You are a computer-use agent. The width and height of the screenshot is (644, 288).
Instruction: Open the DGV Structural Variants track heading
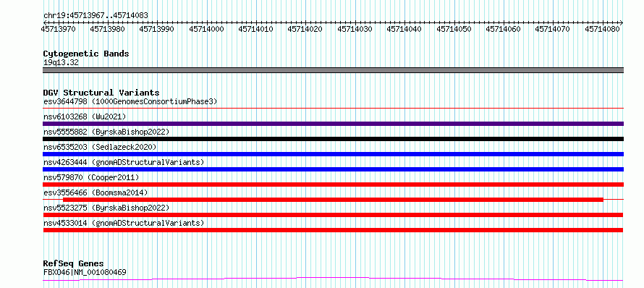101,93
